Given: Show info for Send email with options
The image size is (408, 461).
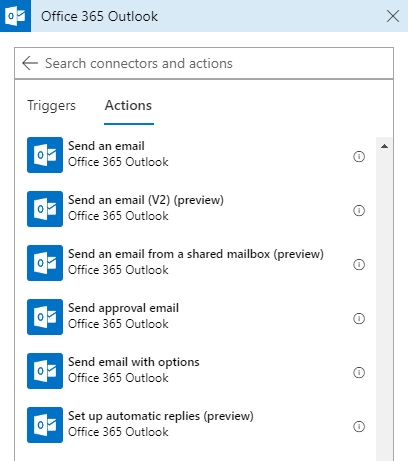Looking at the screenshot, I should (359, 372).
